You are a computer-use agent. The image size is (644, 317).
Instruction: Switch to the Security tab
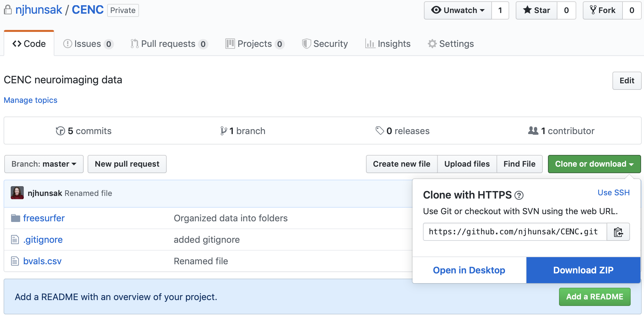(325, 44)
